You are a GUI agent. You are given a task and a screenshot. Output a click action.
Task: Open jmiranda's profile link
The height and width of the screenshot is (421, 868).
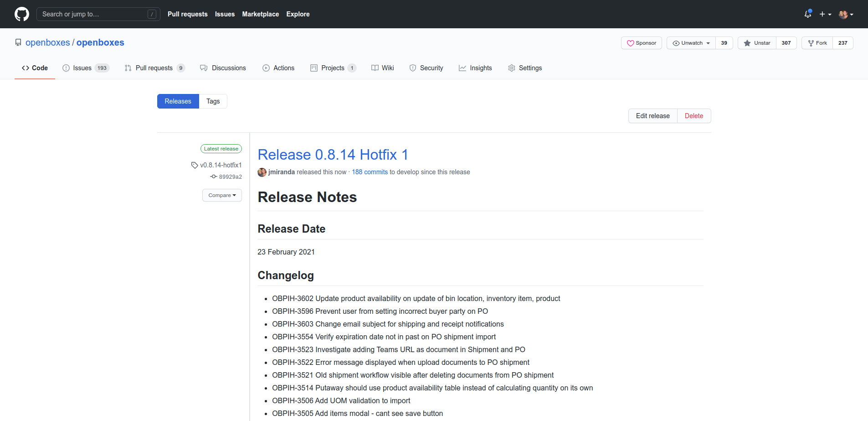tap(282, 172)
